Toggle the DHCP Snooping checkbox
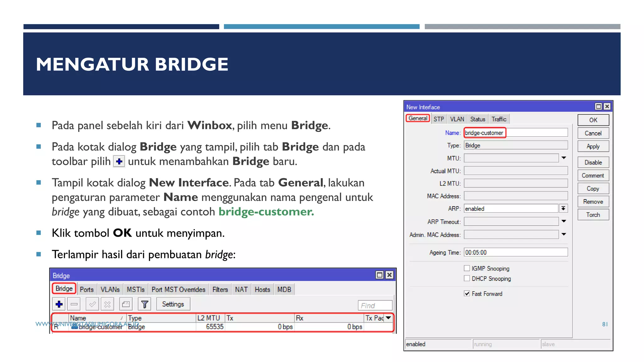 [x=467, y=278]
